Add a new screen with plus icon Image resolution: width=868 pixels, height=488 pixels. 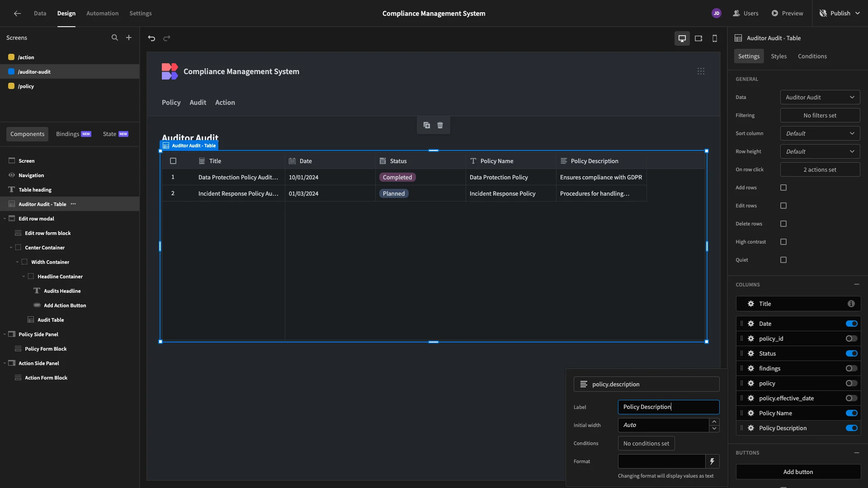(129, 38)
